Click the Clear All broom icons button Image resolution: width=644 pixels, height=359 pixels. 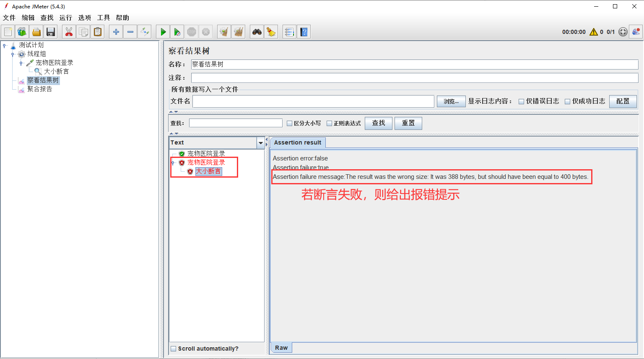[239, 32]
